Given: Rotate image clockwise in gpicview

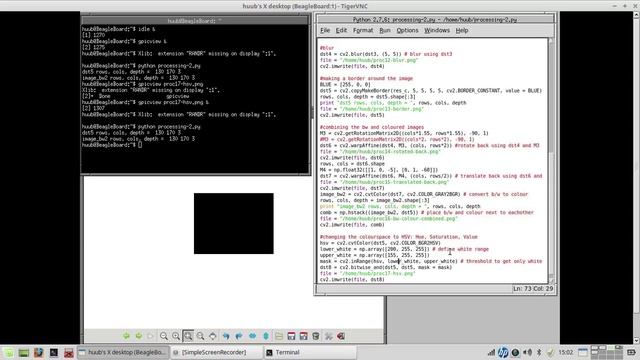Looking at the screenshot, I should [239, 336].
